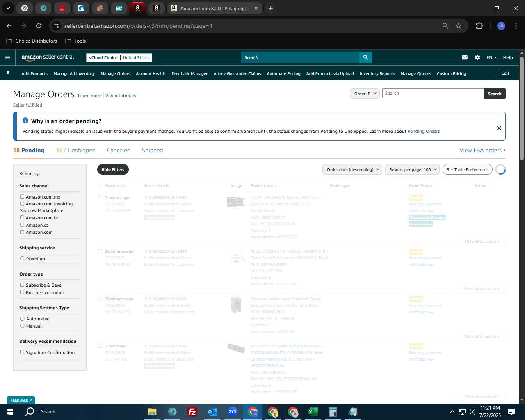This screenshot has width=525, height=420.
Task: Click the Amazon Seller Central logo
Action: [48, 57]
